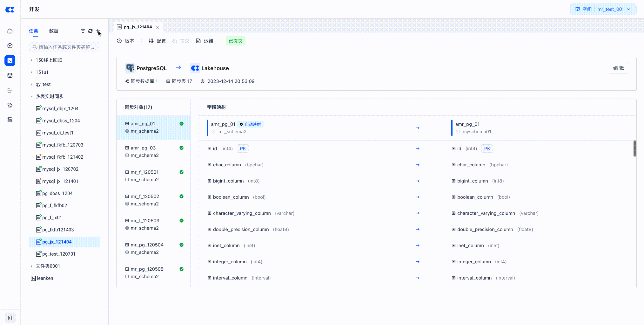Viewport: 644px width, 325px height.
Task: Open the cube icon in left sidebar
Action: (10, 46)
